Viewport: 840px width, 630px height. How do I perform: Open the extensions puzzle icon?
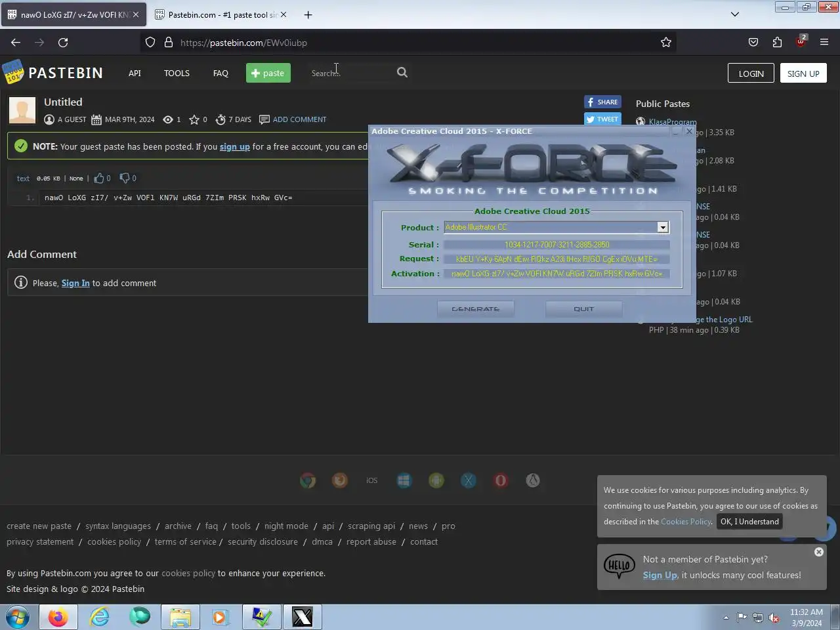click(x=777, y=43)
